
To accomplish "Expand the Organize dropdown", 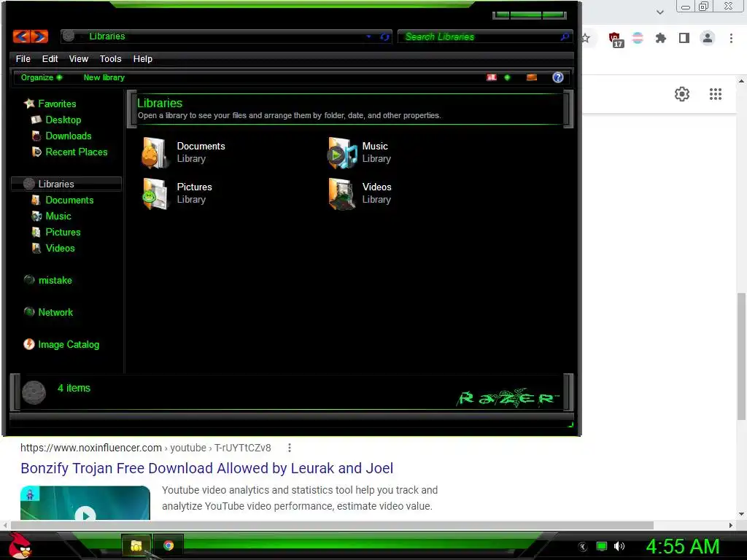I will [x=42, y=77].
